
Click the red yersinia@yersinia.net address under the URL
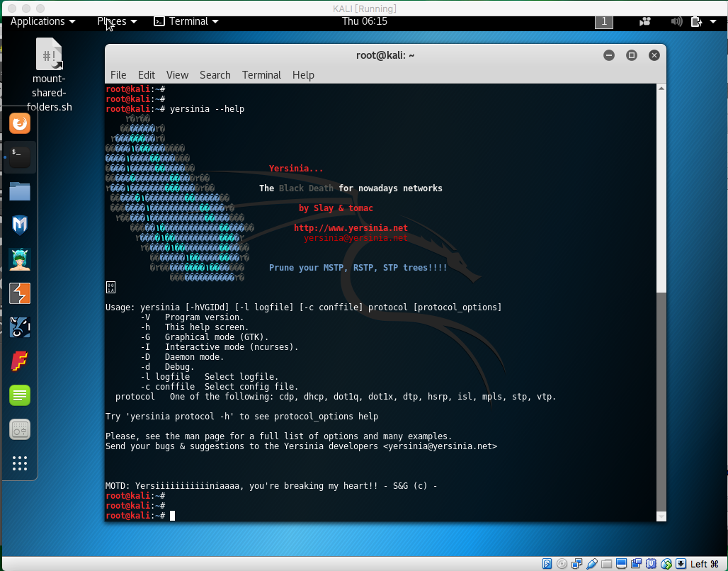pyautogui.click(x=356, y=238)
